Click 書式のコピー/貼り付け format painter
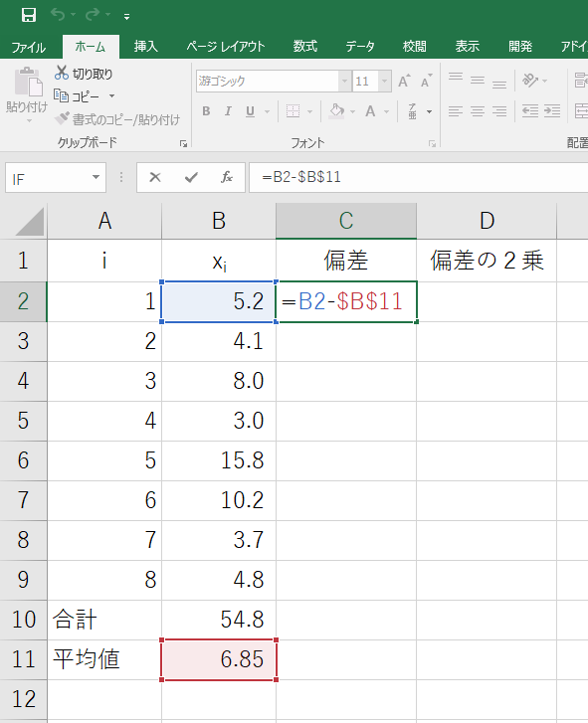Viewport: 588px width, 723px height. [117, 119]
